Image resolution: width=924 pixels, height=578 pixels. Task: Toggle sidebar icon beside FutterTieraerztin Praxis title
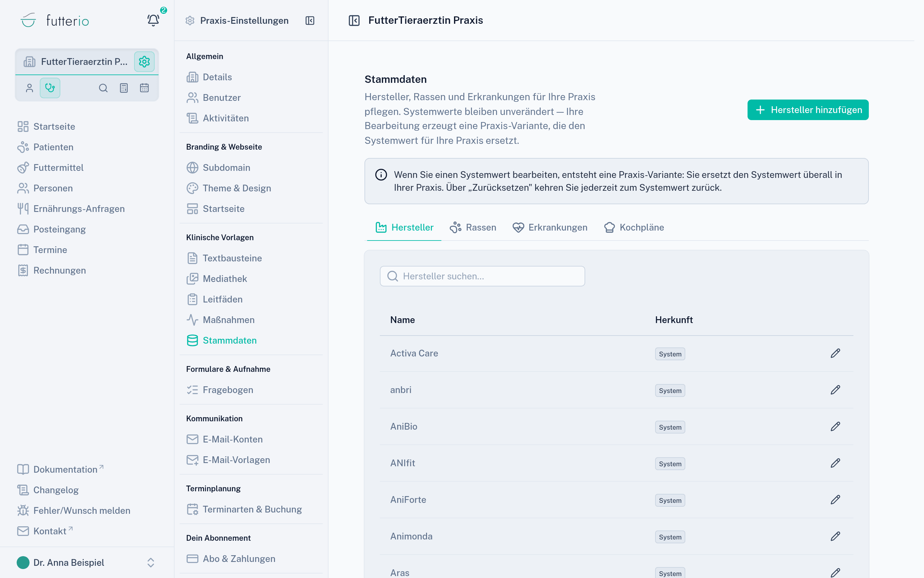pyautogui.click(x=354, y=20)
